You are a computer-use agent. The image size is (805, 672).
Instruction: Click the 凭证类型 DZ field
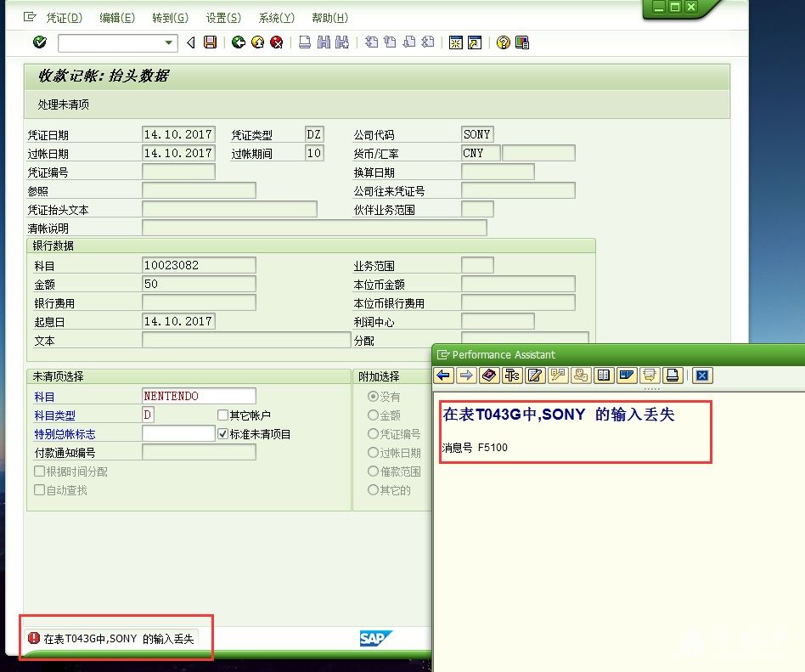click(314, 134)
